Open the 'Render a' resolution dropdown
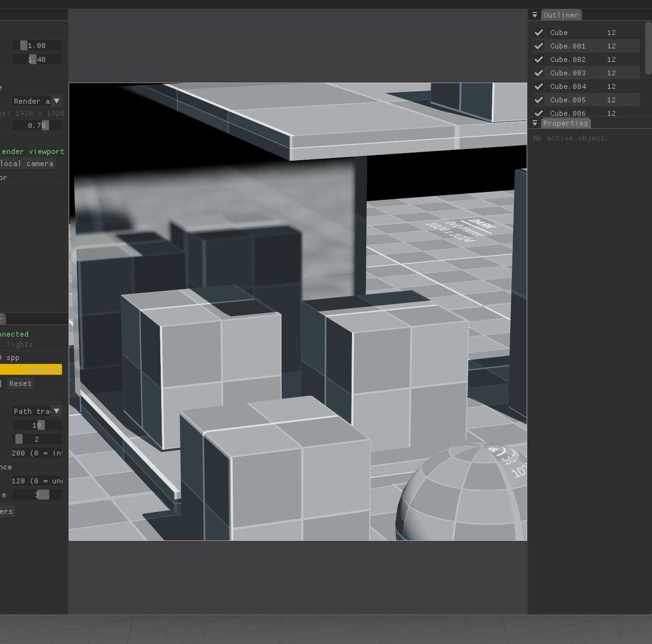This screenshot has height=644, width=652. coord(37,101)
